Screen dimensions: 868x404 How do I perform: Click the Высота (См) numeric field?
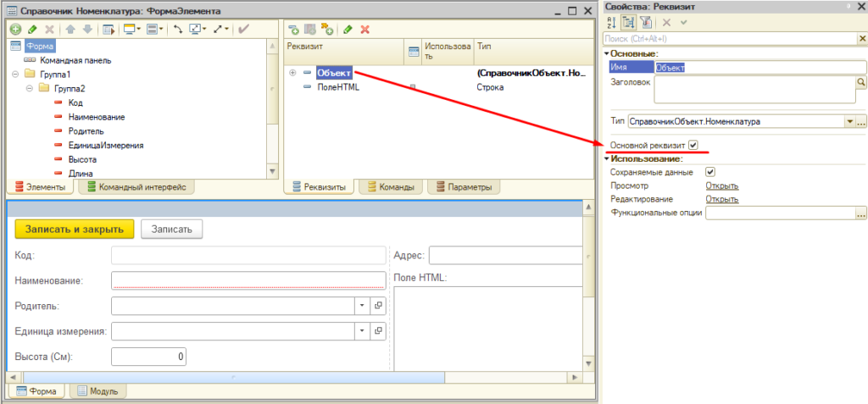tap(149, 357)
